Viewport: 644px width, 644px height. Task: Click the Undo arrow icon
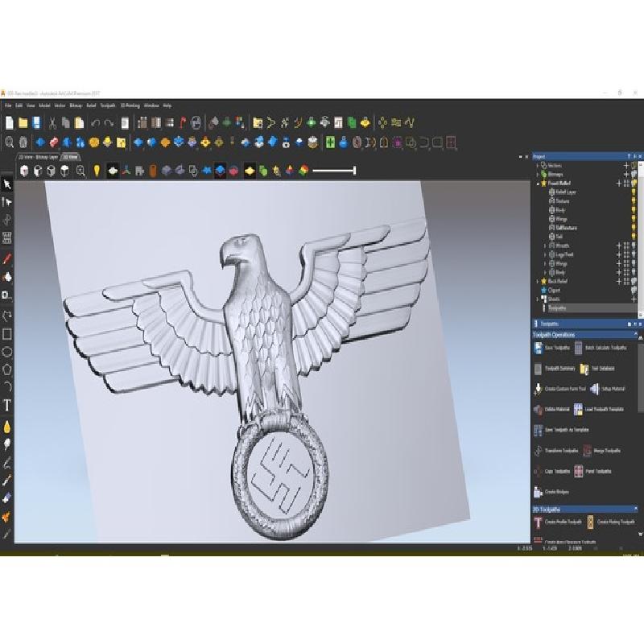tap(96, 122)
